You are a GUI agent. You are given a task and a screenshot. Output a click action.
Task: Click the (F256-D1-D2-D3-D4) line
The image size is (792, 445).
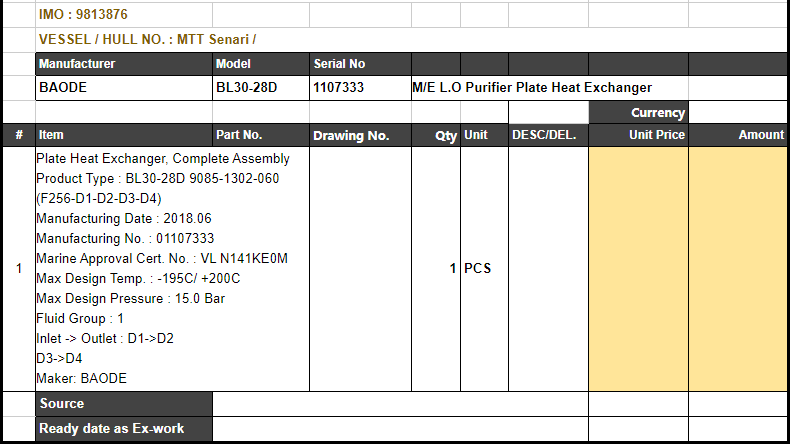99,199
